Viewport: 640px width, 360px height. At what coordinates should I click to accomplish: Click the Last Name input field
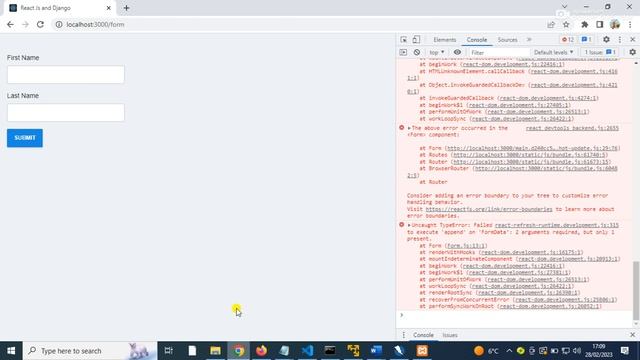(x=66, y=113)
